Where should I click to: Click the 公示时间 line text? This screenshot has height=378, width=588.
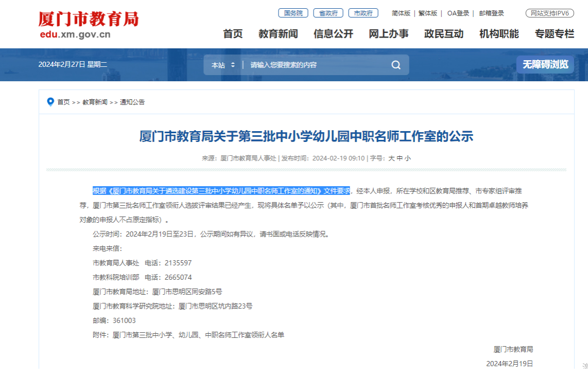[x=212, y=235]
